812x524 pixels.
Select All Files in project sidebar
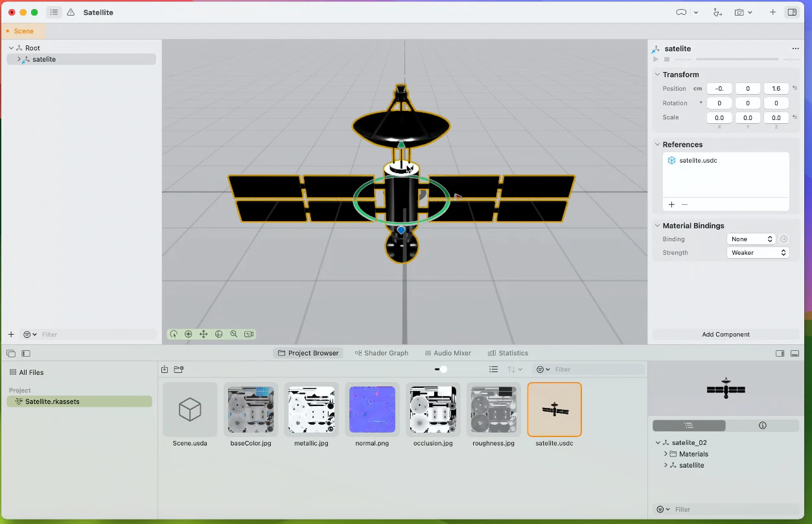coord(27,372)
